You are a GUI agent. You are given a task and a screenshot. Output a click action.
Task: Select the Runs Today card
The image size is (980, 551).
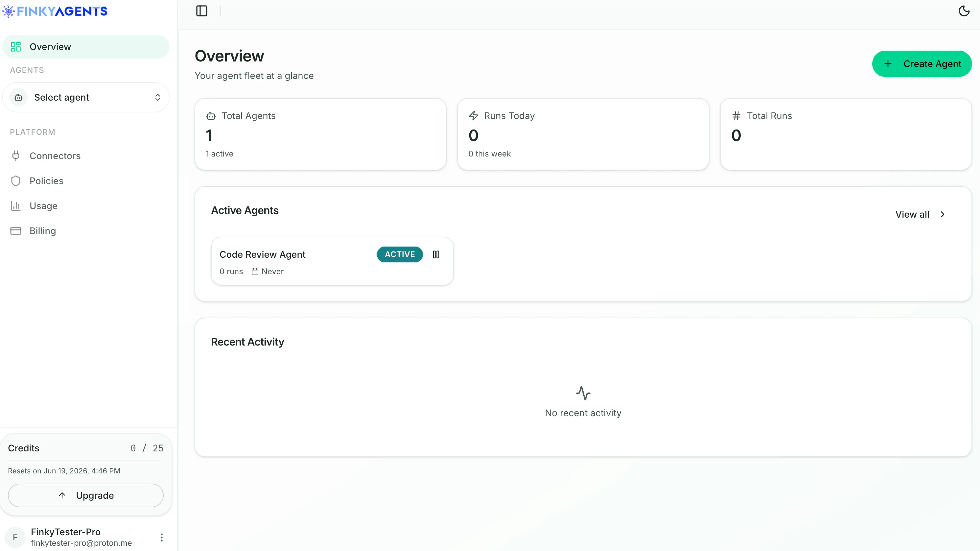[x=583, y=134]
